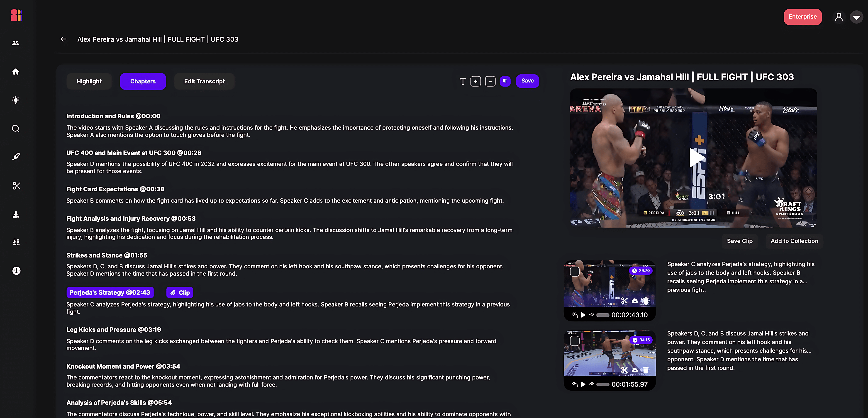Open the rocket icon in sidebar
The width and height of the screenshot is (868, 418).
(x=16, y=157)
